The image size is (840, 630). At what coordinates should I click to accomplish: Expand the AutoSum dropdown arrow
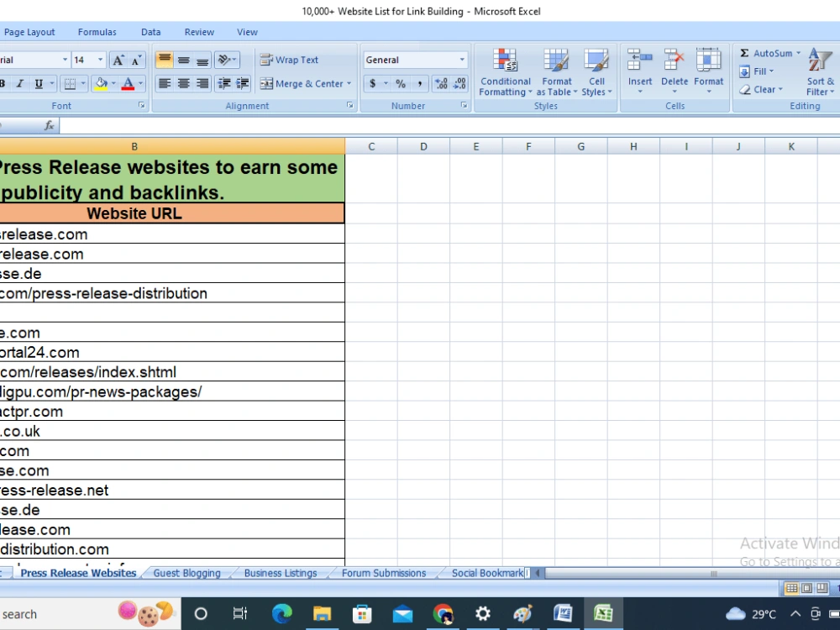798,53
